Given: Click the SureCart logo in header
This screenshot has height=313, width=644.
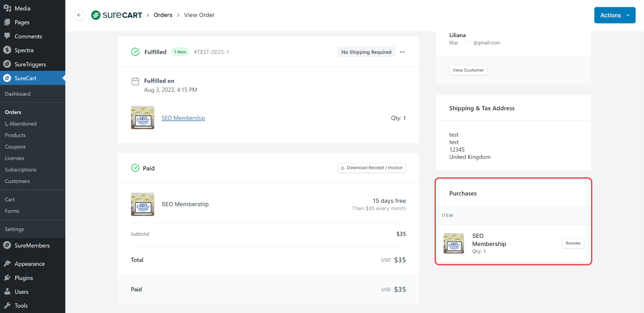Looking at the screenshot, I should click(117, 15).
